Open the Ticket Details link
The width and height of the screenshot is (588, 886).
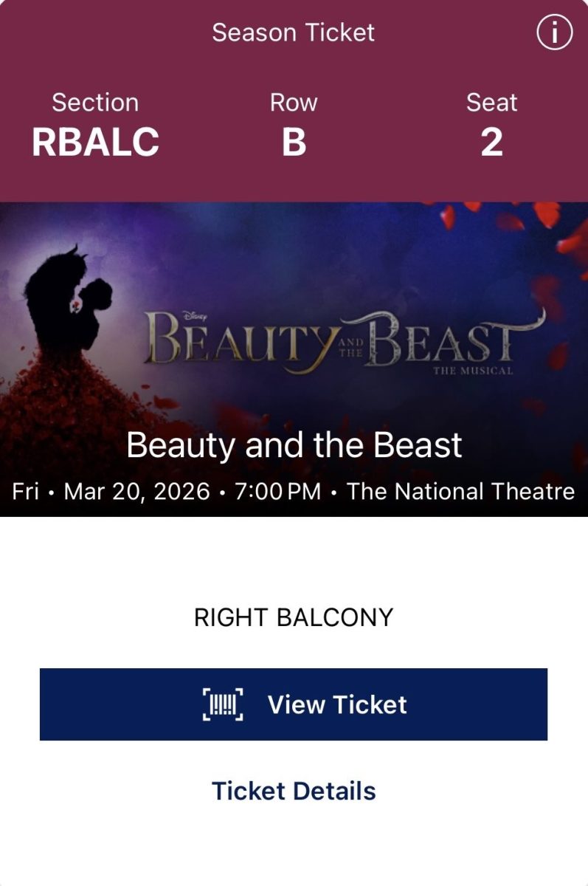[294, 791]
